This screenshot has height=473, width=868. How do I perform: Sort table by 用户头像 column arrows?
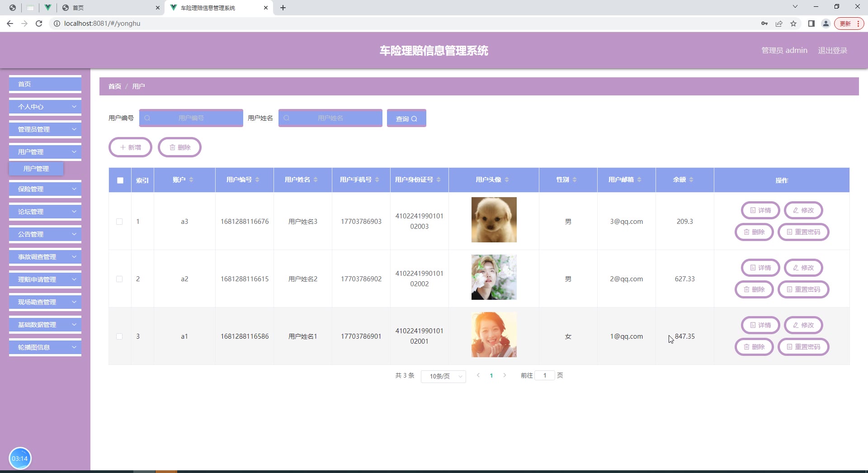pyautogui.click(x=507, y=180)
